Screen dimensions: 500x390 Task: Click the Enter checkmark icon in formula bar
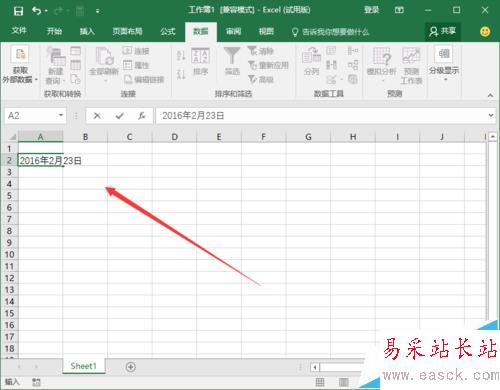pyautogui.click(x=119, y=116)
